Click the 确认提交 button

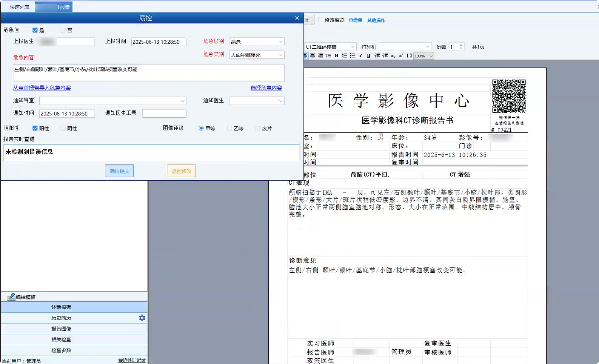(119, 171)
